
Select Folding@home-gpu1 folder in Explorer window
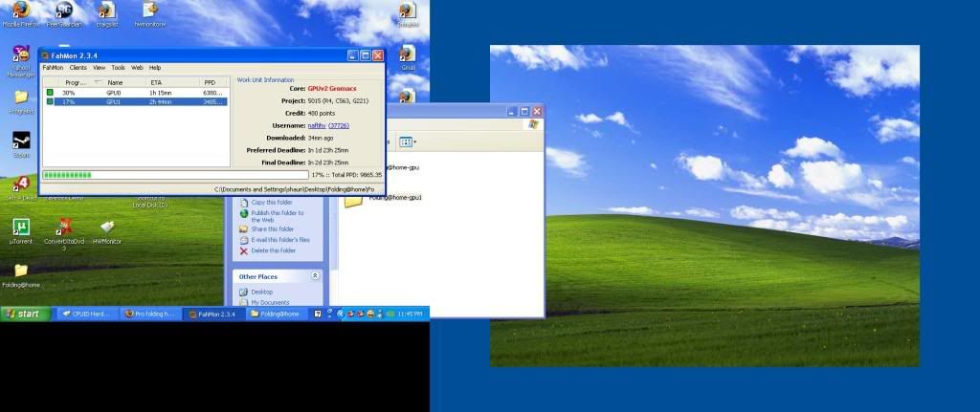pyautogui.click(x=383, y=199)
